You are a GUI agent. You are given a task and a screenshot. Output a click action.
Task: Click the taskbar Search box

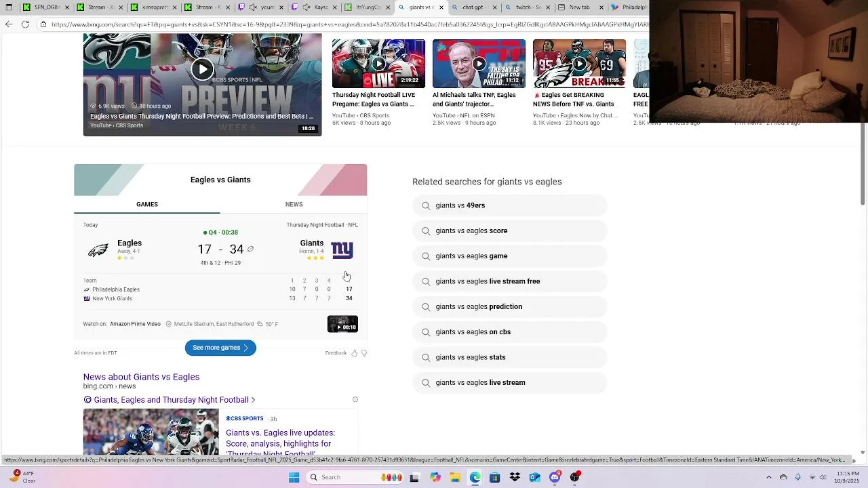point(355,477)
